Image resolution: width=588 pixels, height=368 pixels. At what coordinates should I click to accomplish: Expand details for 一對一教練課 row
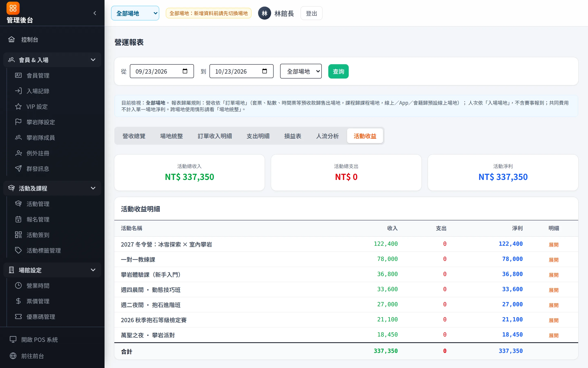553,260
